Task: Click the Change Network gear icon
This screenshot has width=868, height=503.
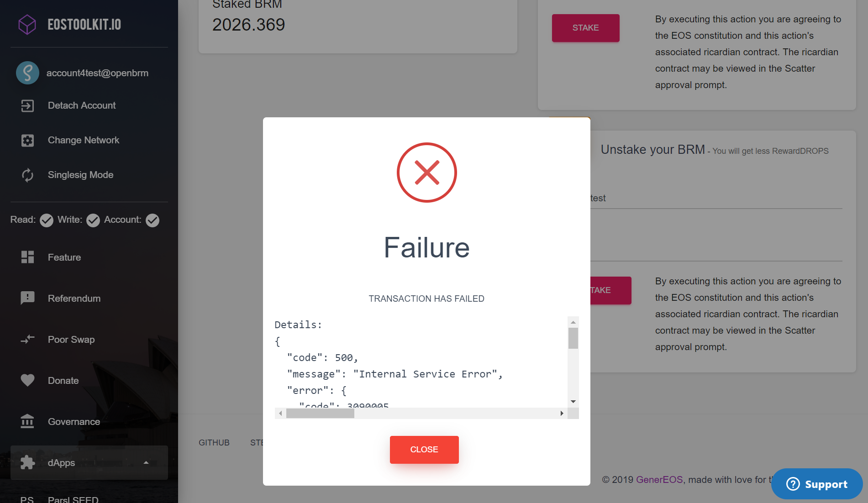Action: [27, 141]
